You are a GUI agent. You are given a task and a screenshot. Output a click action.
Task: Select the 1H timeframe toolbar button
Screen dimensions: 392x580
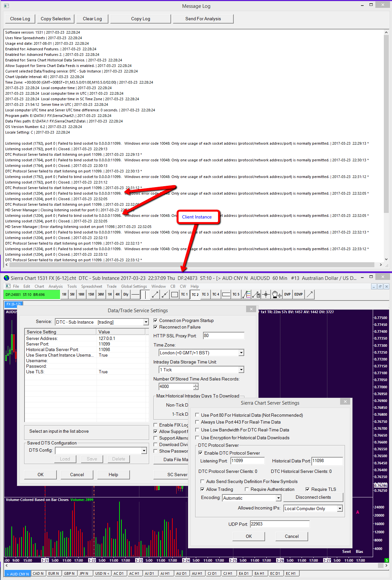pos(110,294)
